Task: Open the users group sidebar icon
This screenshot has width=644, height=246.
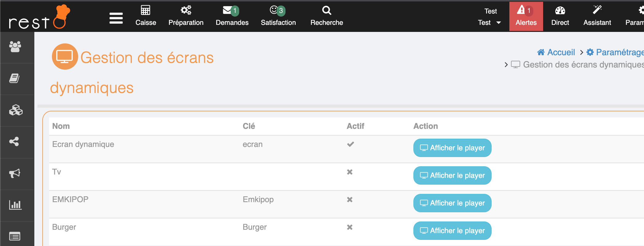Action: point(15,47)
